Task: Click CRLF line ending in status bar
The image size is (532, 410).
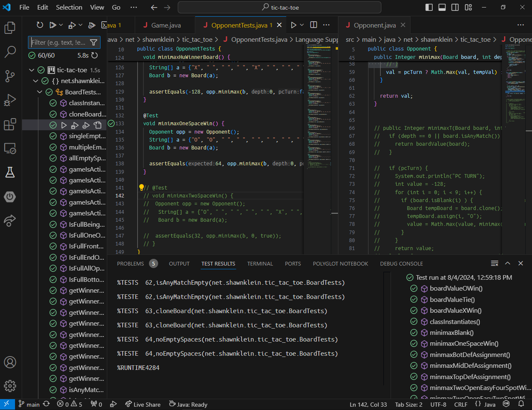Action: pyautogui.click(x=461, y=405)
